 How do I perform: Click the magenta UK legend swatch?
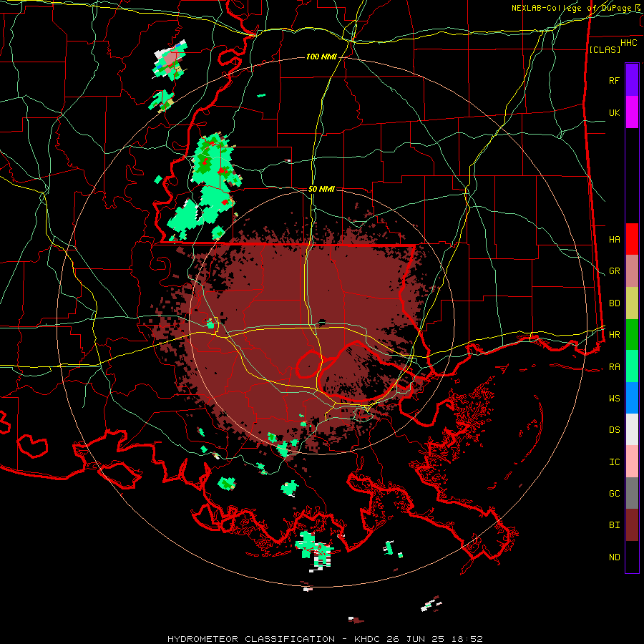click(632, 112)
